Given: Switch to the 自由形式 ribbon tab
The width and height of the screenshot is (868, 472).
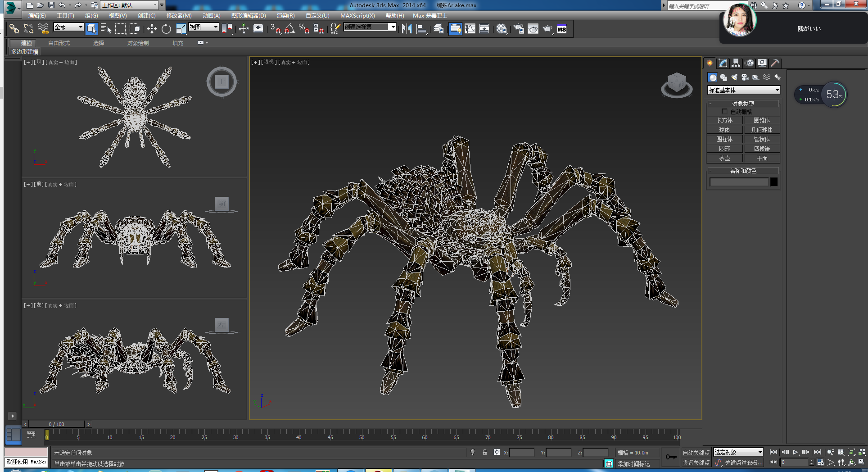Looking at the screenshot, I should (59, 43).
